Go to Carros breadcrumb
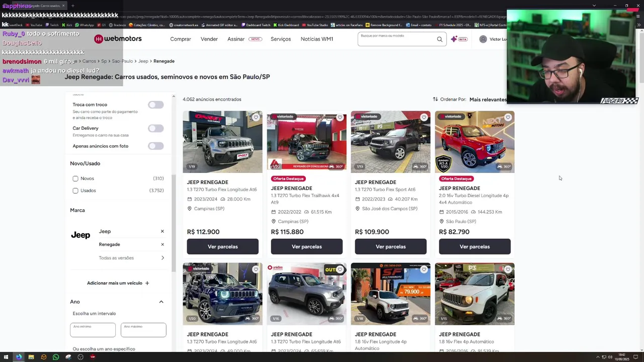 pos(89,61)
